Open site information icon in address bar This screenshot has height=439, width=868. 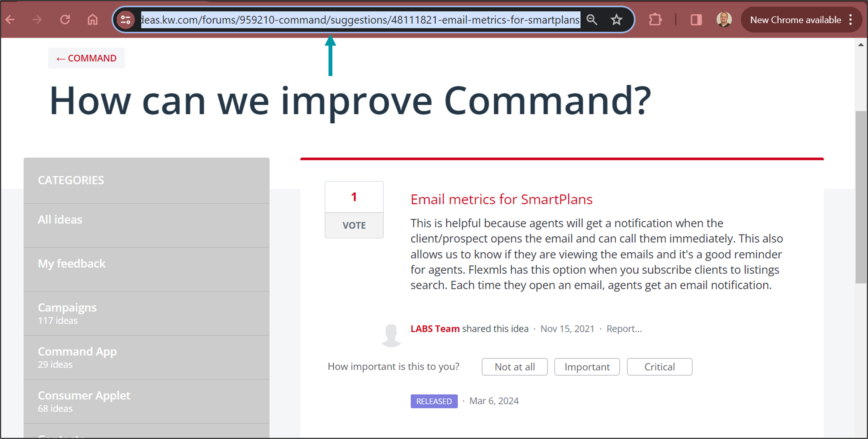(x=126, y=20)
